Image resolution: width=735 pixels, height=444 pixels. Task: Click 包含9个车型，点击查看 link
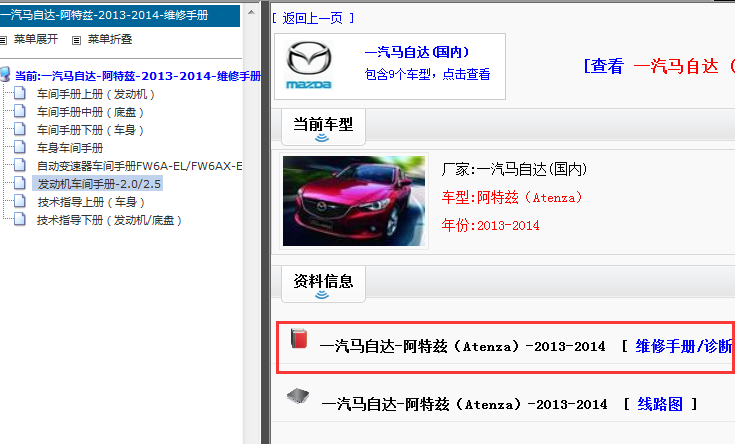point(428,74)
